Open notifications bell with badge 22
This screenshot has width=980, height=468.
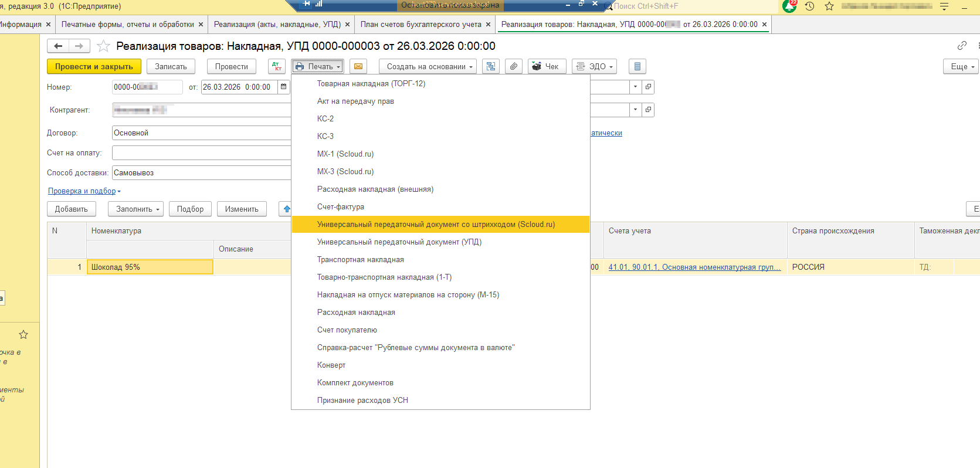point(789,6)
